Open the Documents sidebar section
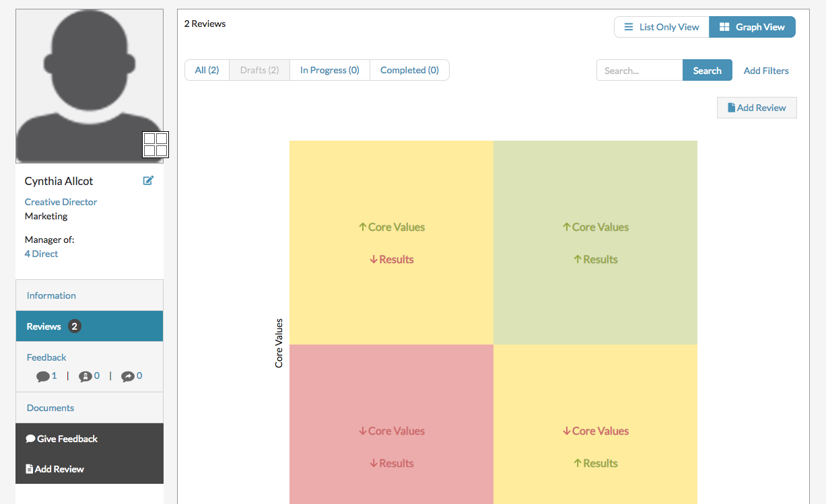 90,408
